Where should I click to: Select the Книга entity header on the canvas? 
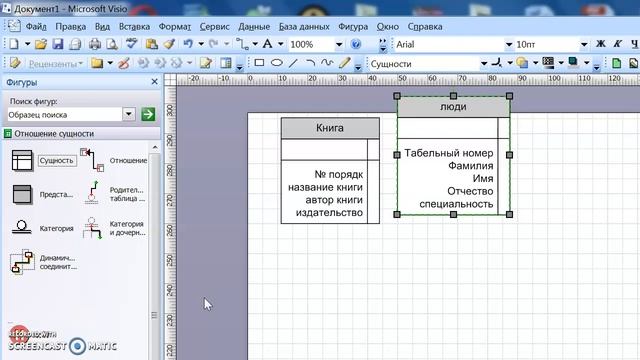tap(330, 128)
